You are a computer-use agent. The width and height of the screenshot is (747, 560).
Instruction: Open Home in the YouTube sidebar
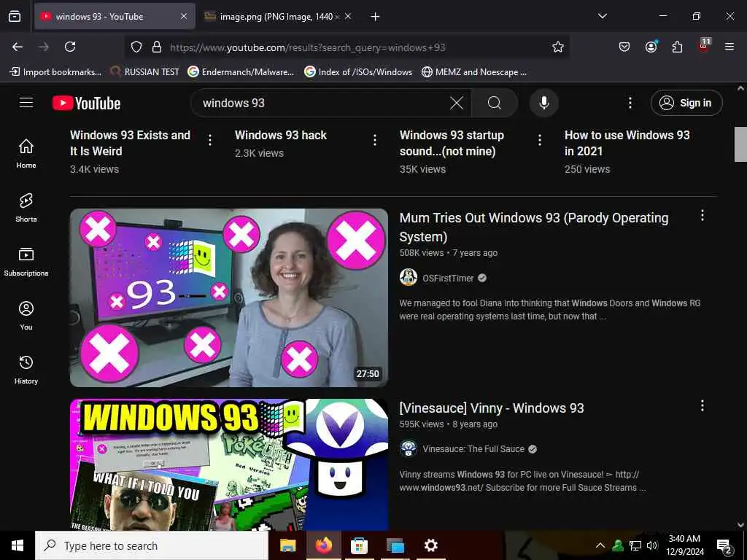point(26,153)
